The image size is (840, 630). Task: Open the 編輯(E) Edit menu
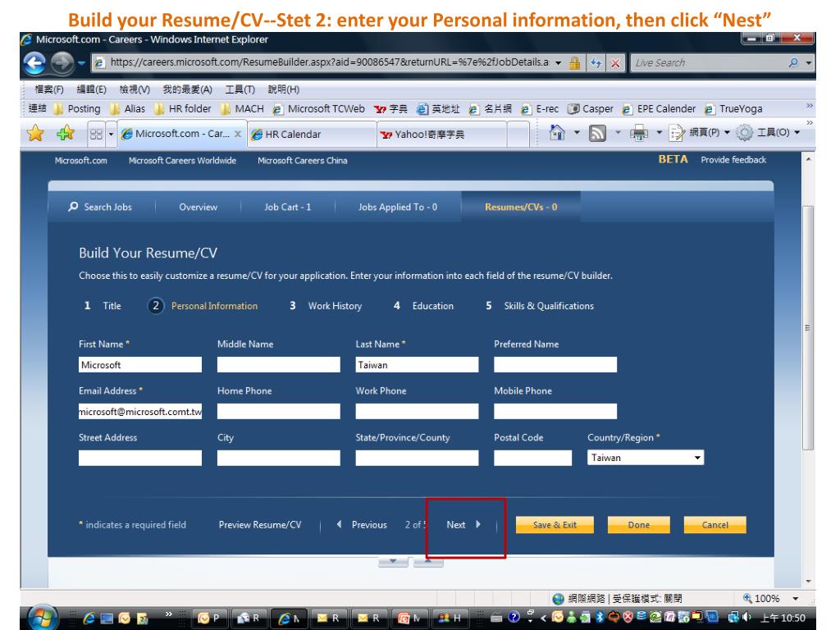click(x=91, y=89)
